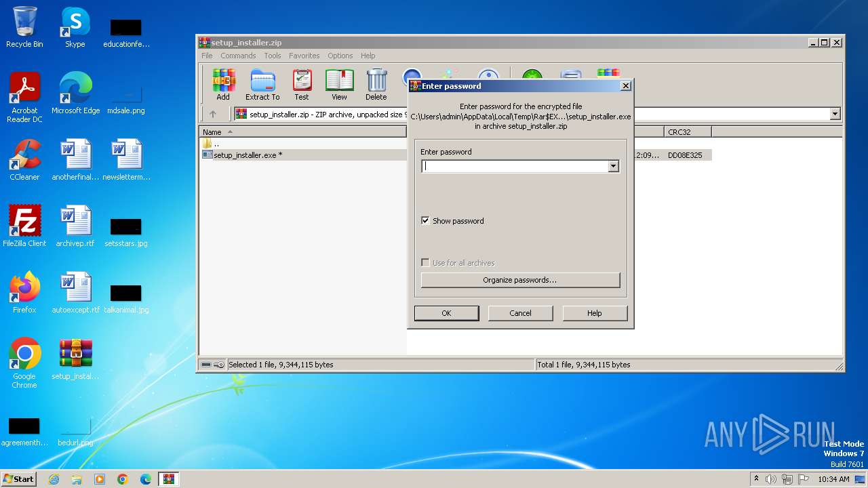Open the Extract To toolbar icon
Image resolution: width=868 pixels, height=488 pixels.
(x=262, y=84)
